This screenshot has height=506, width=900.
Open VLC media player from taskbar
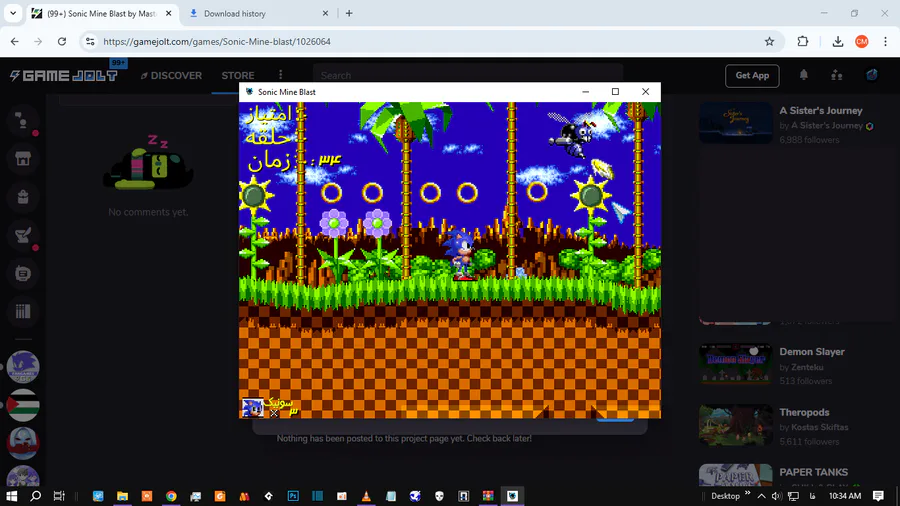click(x=366, y=496)
